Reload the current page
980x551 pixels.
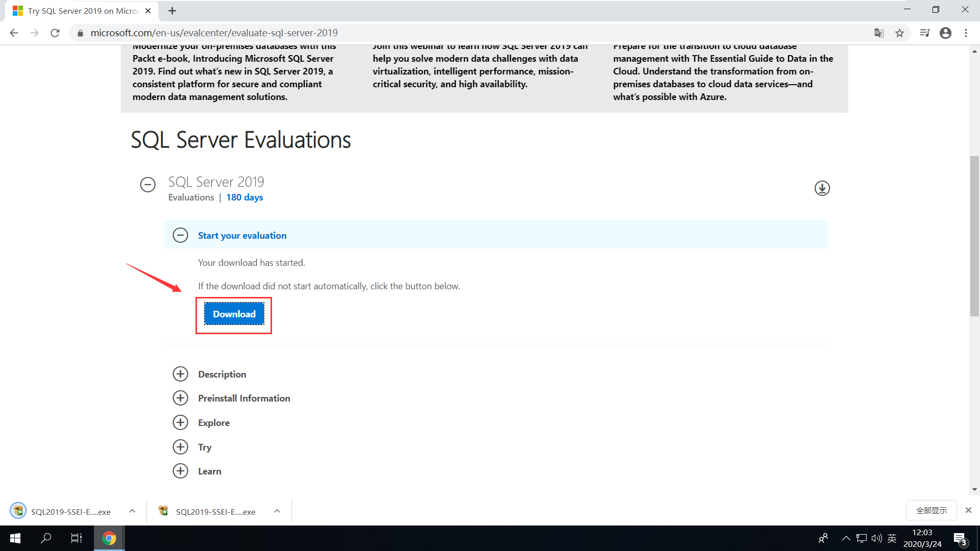55,33
